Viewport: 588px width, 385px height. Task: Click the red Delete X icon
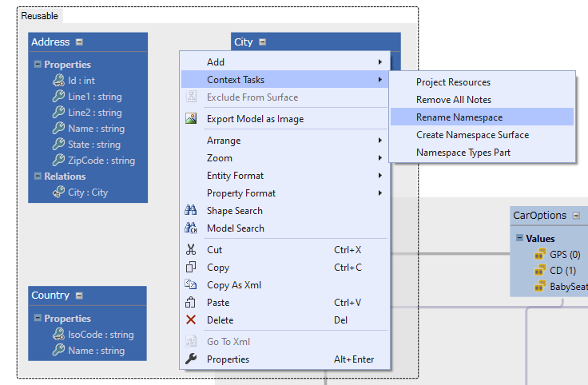191,320
